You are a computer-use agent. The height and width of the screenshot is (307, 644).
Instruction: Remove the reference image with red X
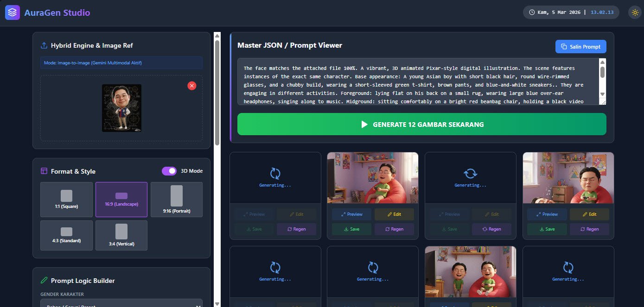point(192,86)
